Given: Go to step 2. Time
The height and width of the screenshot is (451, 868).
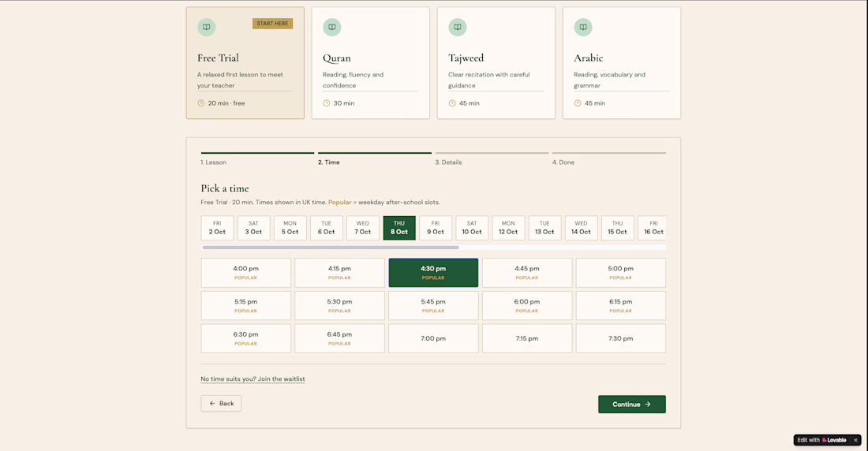Looking at the screenshot, I should pos(375,158).
